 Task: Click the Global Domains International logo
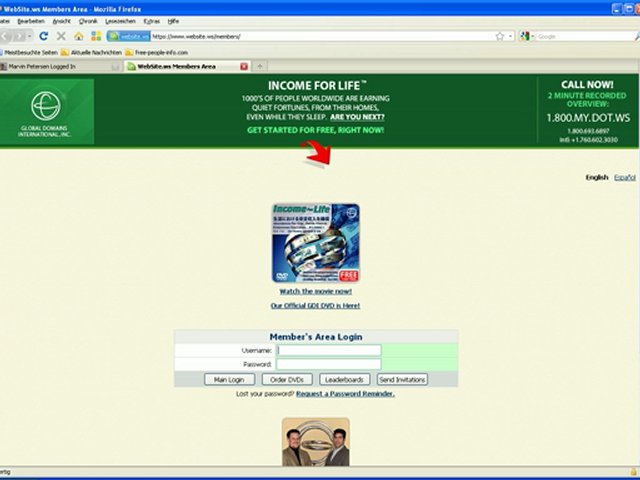click(47, 110)
